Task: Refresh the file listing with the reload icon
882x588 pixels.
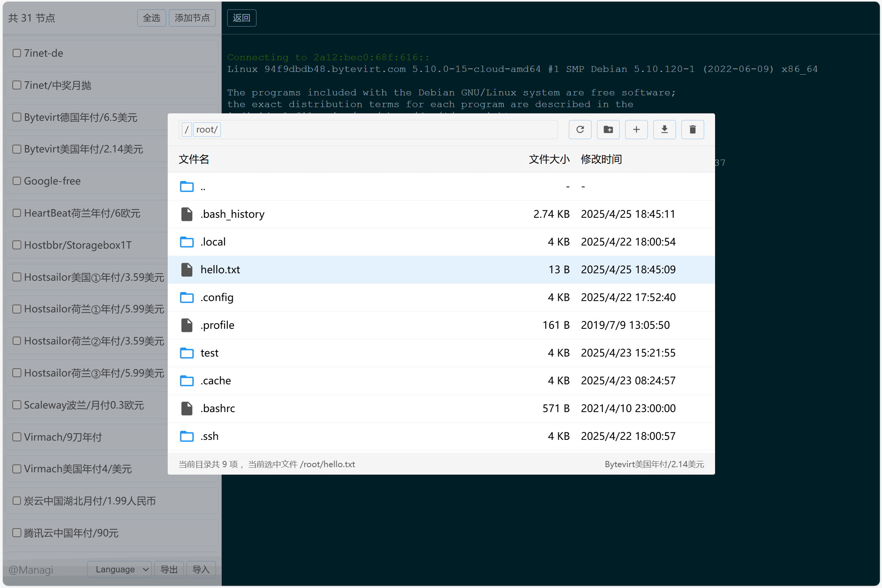Action: tap(580, 129)
